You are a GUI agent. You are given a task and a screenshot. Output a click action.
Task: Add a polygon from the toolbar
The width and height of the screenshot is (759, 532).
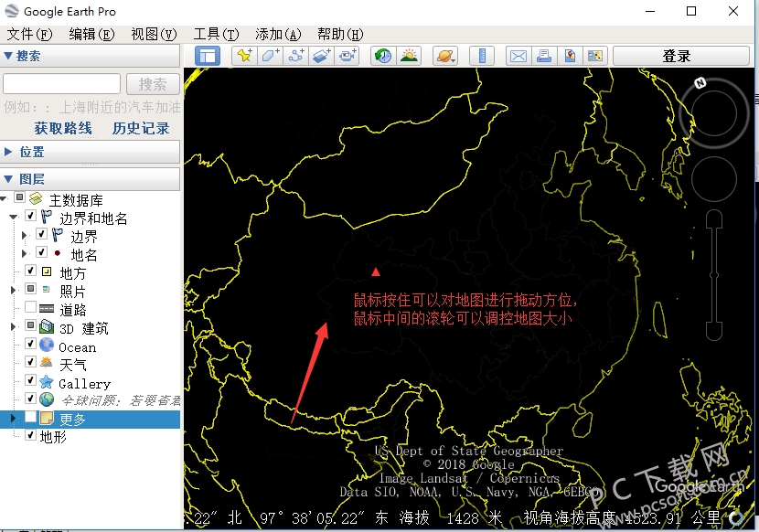pyautogui.click(x=270, y=56)
